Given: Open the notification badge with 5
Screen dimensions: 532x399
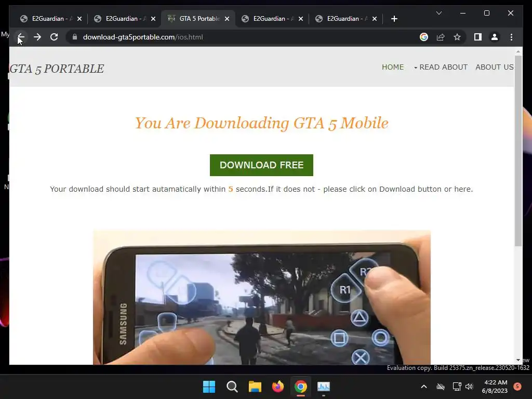Looking at the screenshot, I should [x=517, y=387].
